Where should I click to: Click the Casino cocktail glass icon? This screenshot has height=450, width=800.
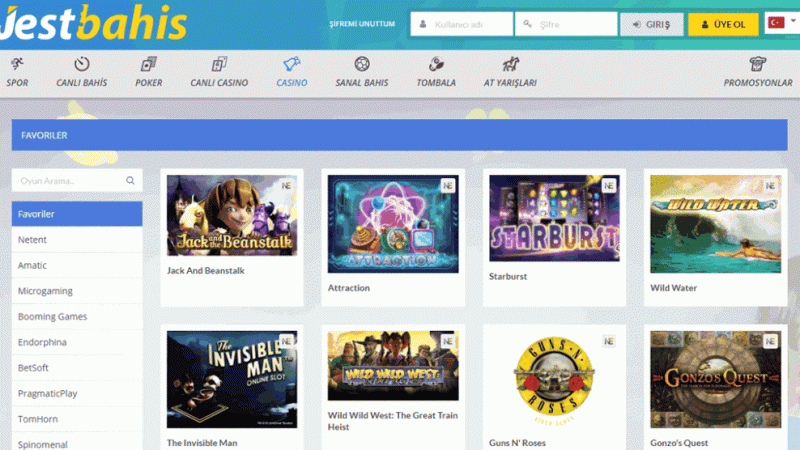[292, 64]
